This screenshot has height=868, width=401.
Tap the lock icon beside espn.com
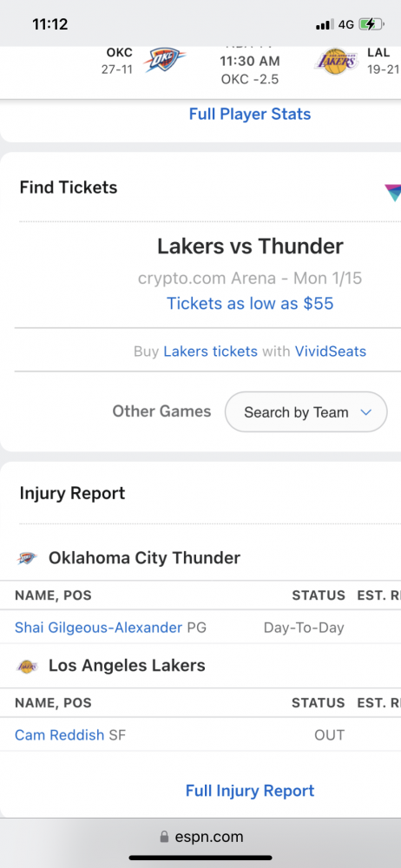(164, 837)
